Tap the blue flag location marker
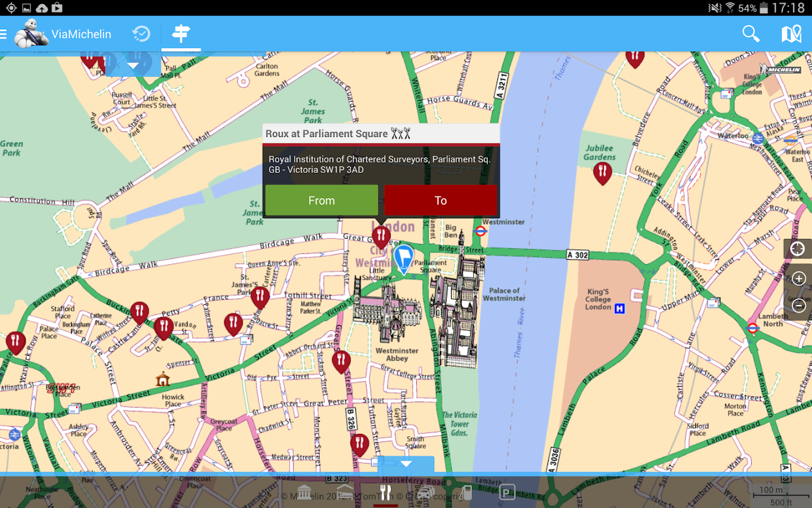The width and height of the screenshot is (812, 508). click(x=403, y=259)
